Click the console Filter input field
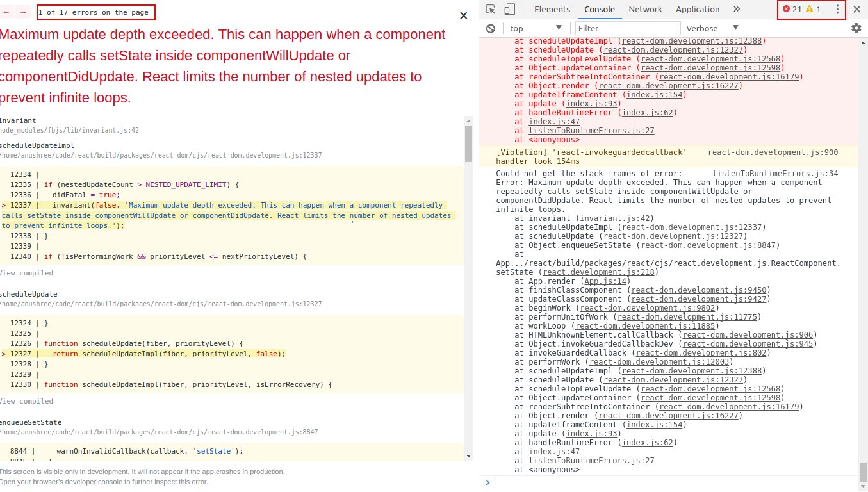This screenshot has height=492, width=868. tap(628, 28)
